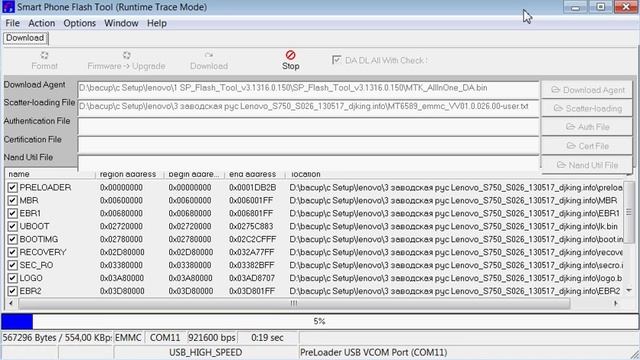Click the Smart Phone Flash Tool title icon

(x=8, y=7)
